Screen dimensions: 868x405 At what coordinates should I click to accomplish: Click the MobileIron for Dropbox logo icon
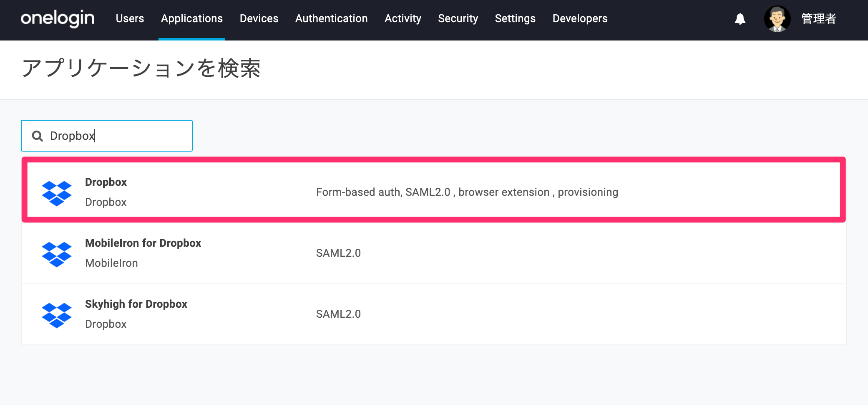(x=57, y=254)
